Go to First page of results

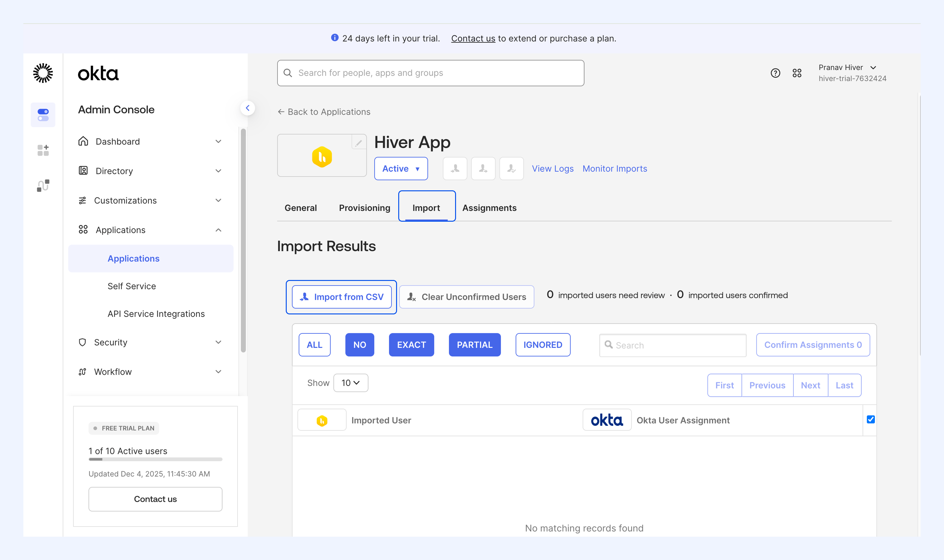coord(725,385)
